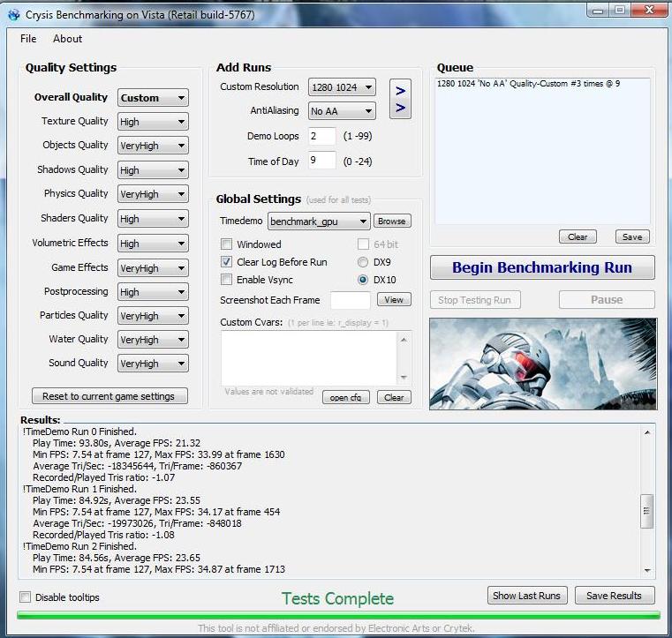Screen dimensions: 672x638
Task: Click Show Last Runs
Action: 527,596
